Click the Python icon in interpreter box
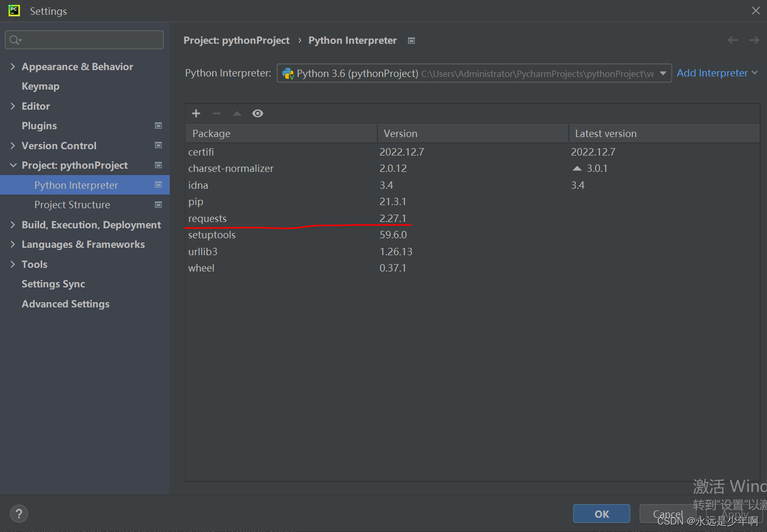This screenshot has width=767, height=532. pos(288,73)
